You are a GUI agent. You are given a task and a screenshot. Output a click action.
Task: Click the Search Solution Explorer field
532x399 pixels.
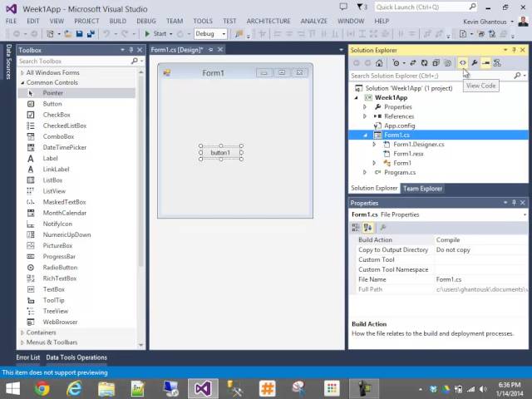[x=431, y=76]
